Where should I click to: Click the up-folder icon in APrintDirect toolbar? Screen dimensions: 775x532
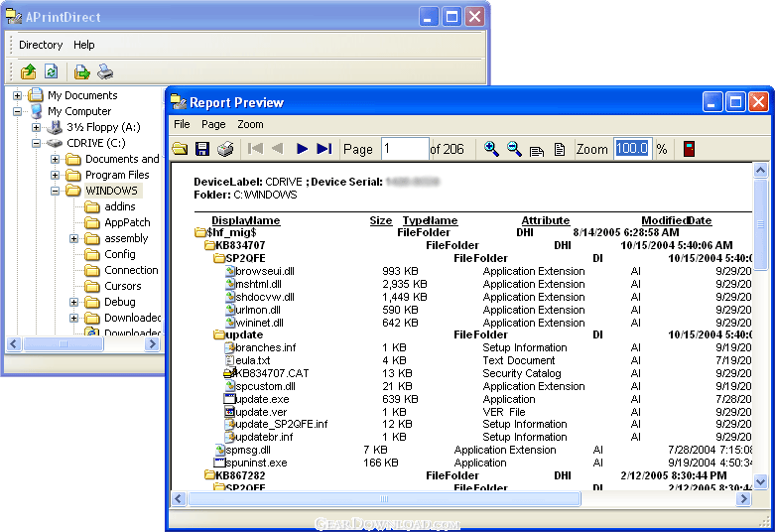click(29, 71)
